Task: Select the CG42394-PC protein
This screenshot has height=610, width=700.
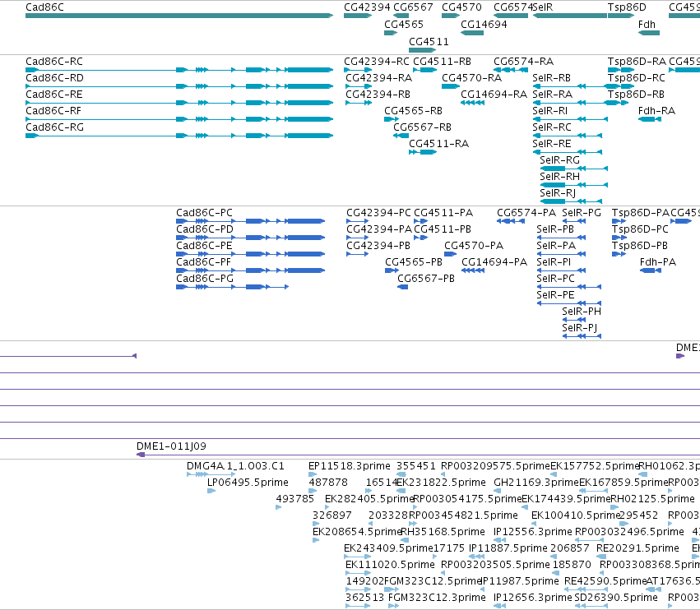Action: click(x=358, y=221)
